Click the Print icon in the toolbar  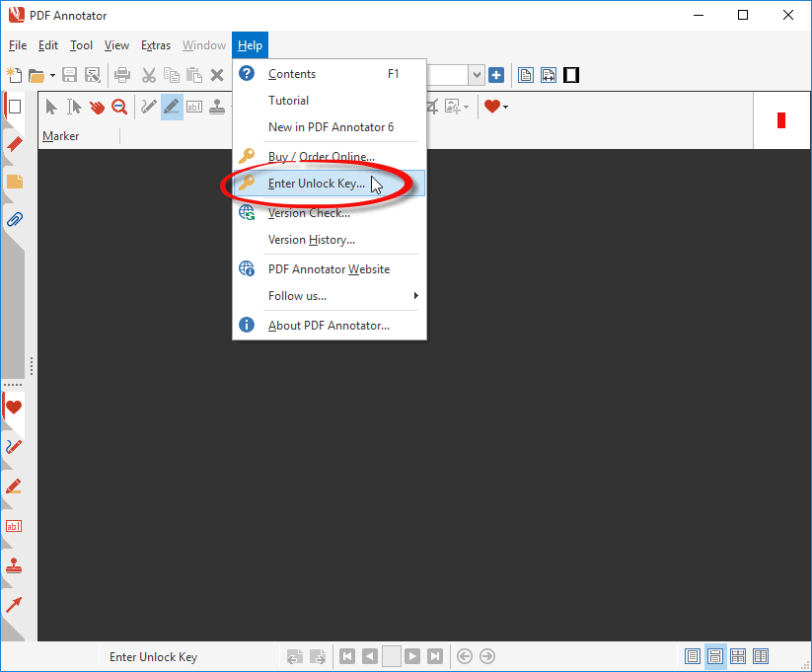pos(120,75)
